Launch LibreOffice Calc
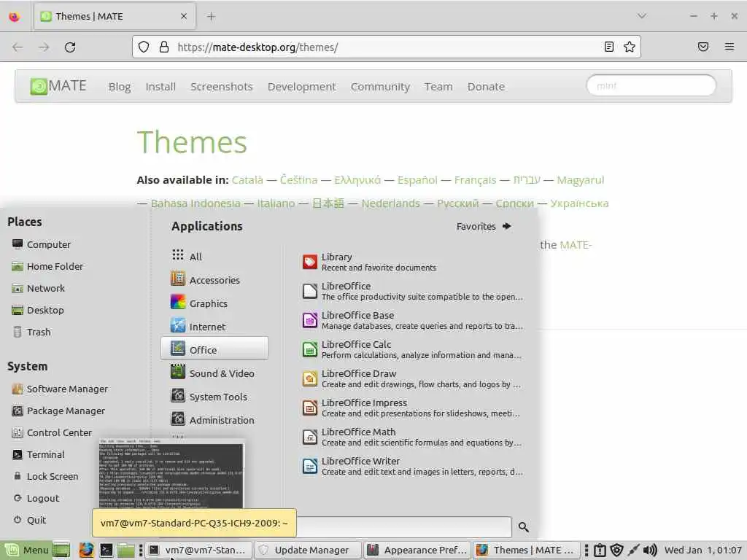The image size is (747, 560). coord(413,349)
